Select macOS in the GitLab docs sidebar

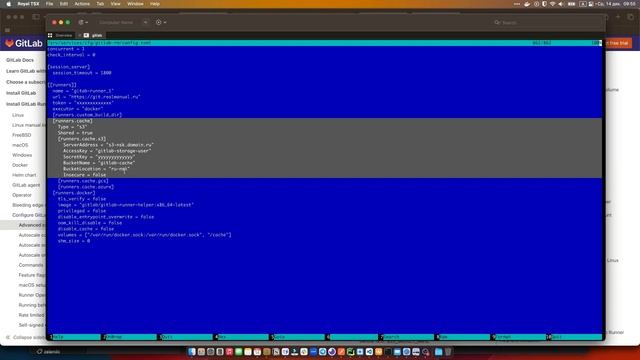[20, 145]
